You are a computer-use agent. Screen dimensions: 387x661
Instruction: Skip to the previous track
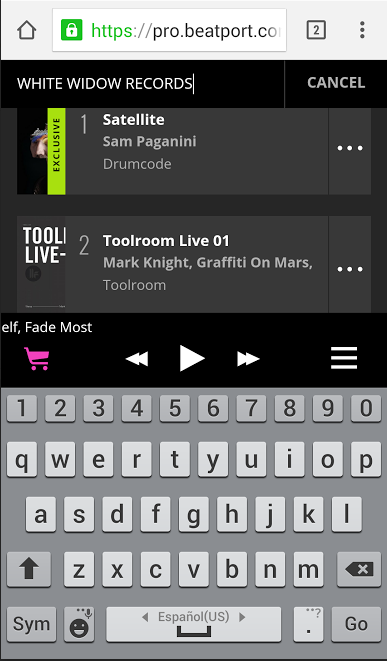137,359
